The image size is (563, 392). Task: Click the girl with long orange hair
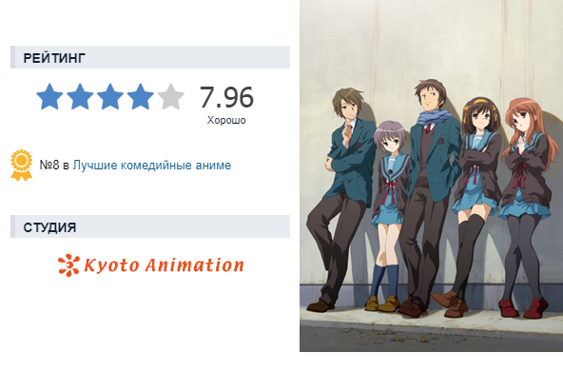[x=525, y=205]
